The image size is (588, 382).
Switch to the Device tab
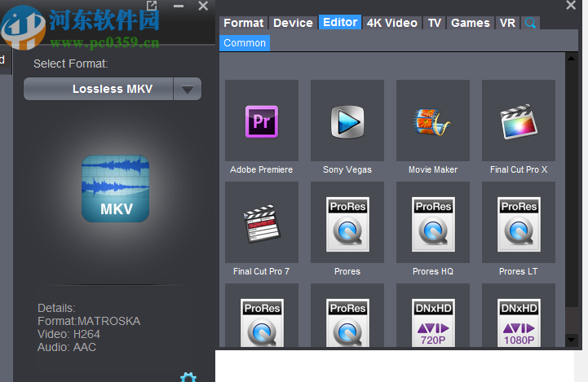(293, 23)
